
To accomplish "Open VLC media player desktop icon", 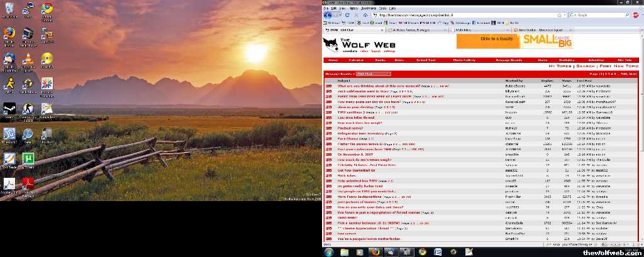I will click(28, 59).
